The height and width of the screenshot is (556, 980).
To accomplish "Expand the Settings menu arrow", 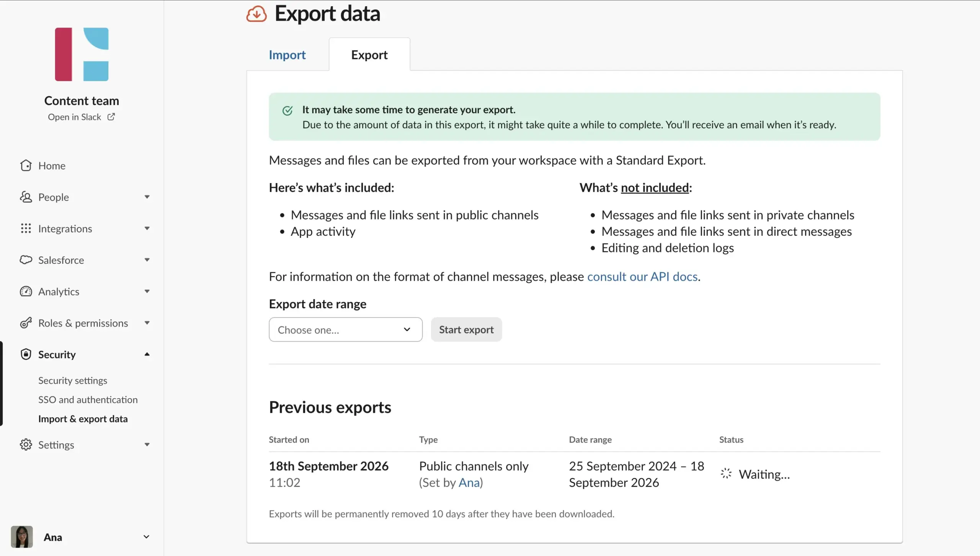I will pos(147,445).
